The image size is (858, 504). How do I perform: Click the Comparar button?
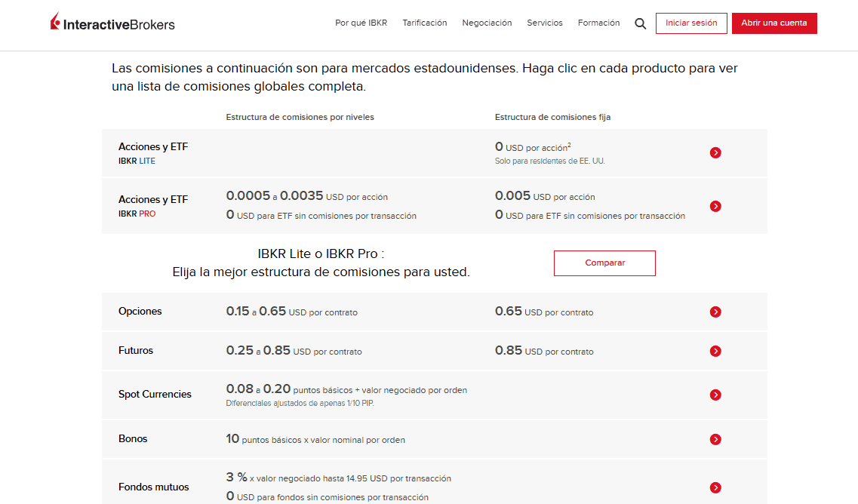click(604, 263)
